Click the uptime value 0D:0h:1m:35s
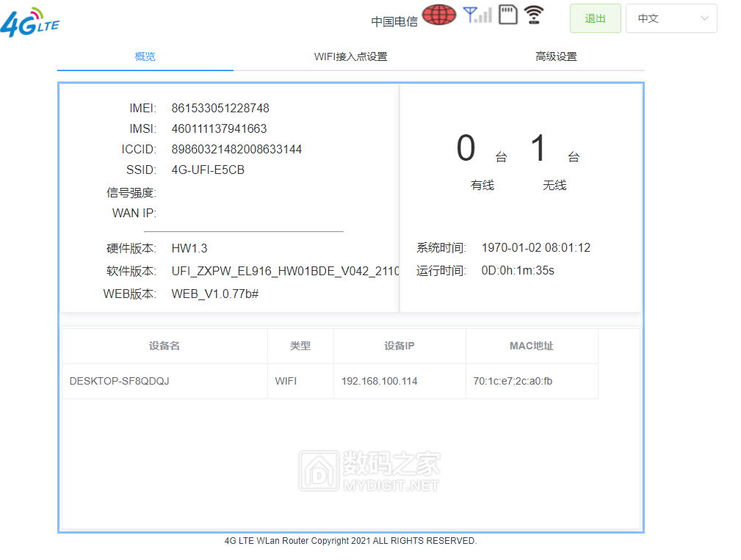Image resolution: width=741 pixels, height=560 pixels. (518, 270)
